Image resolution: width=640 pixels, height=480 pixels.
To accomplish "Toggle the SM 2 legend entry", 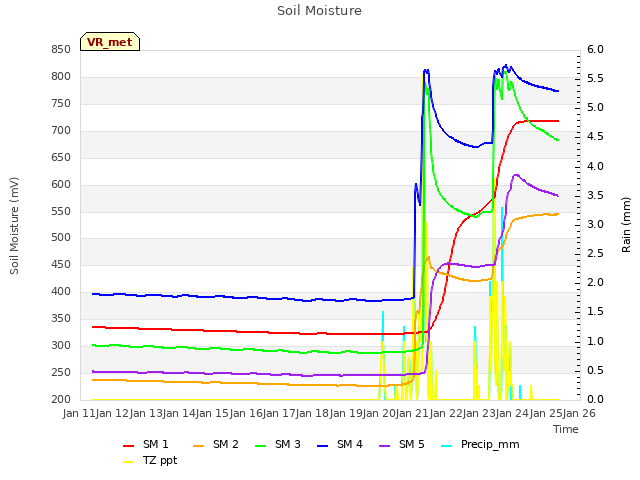I will coord(216,444).
